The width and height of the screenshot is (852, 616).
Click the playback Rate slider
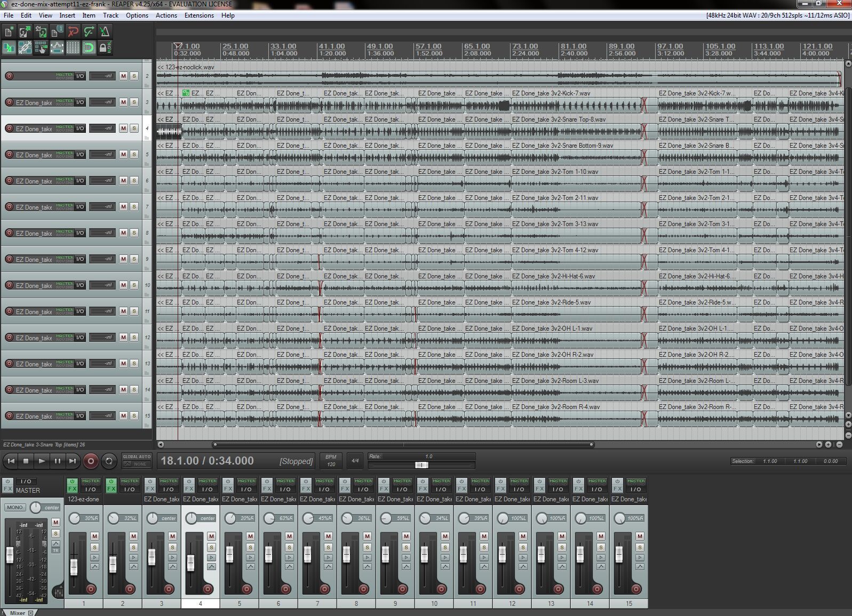pyautogui.click(x=421, y=465)
